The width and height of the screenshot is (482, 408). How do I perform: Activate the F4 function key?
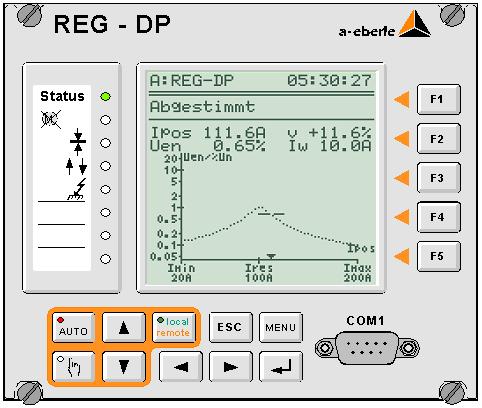coord(439,217)
